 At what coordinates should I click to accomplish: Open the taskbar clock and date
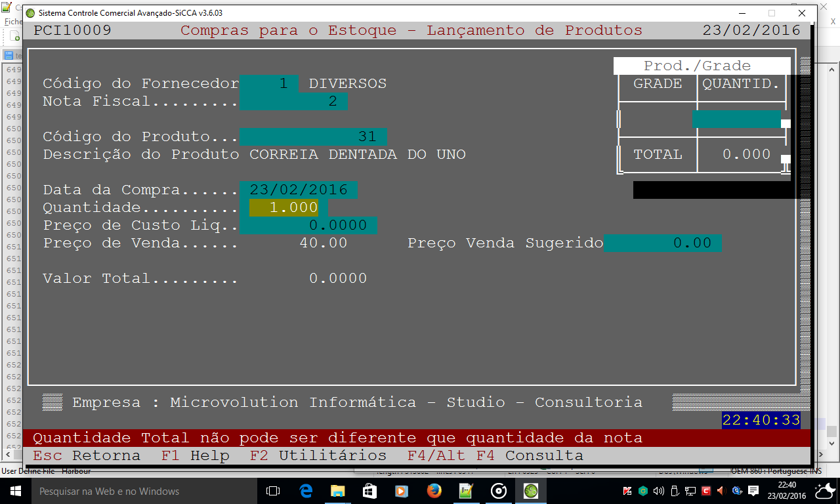(787, 491)
